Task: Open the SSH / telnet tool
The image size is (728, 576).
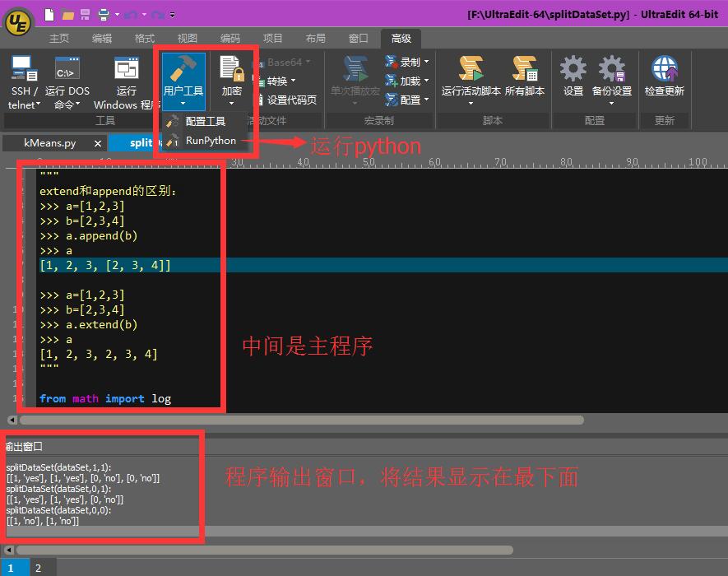Action: pos(24,82)
